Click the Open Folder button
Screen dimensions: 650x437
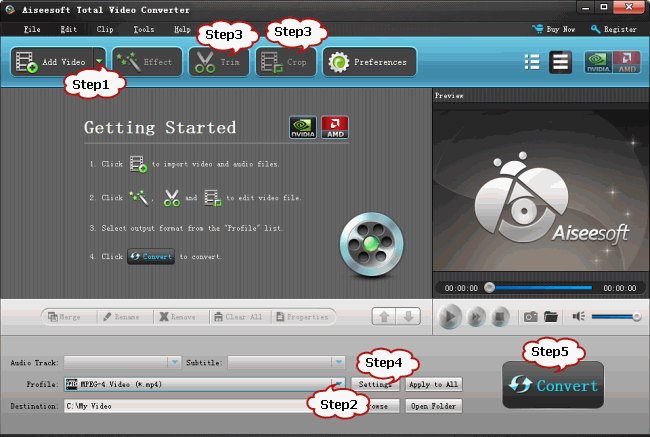tap(434, 406)
